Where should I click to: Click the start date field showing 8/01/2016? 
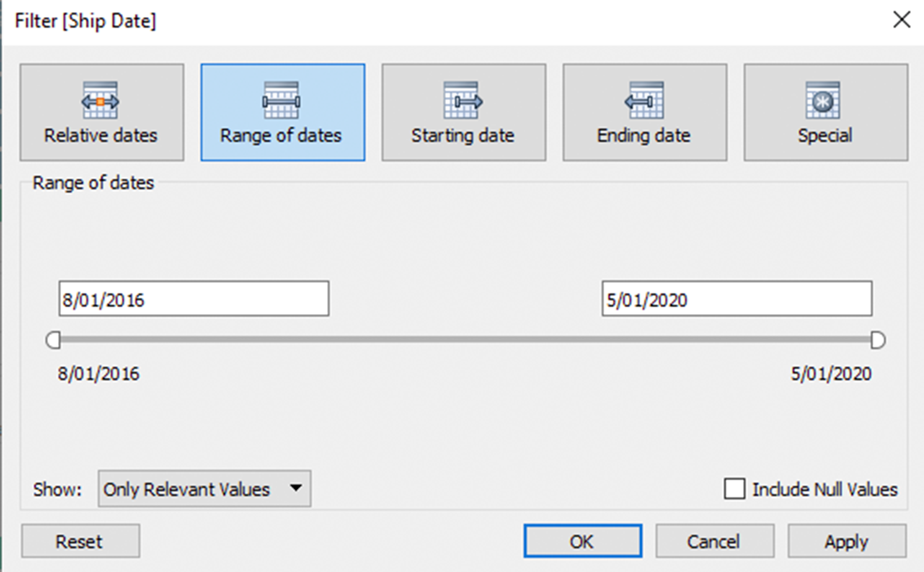[x=194, y=299]
